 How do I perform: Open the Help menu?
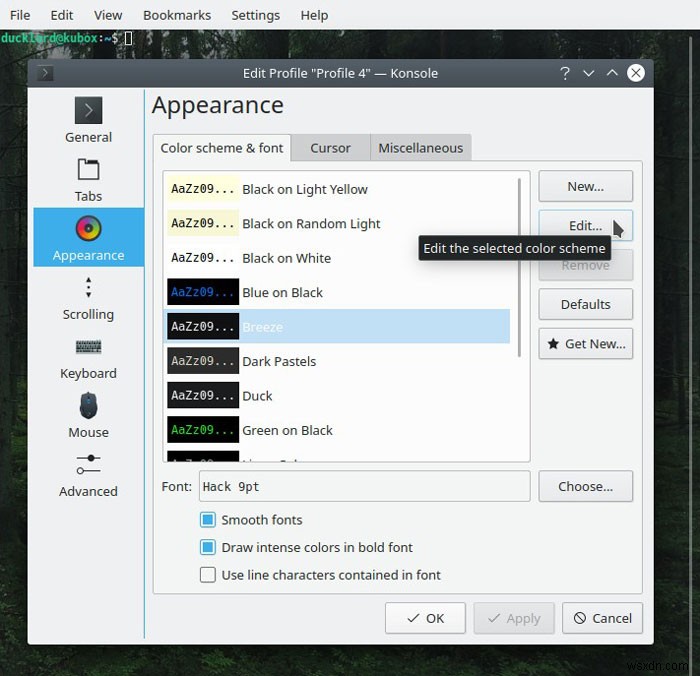tap(314, 15)
